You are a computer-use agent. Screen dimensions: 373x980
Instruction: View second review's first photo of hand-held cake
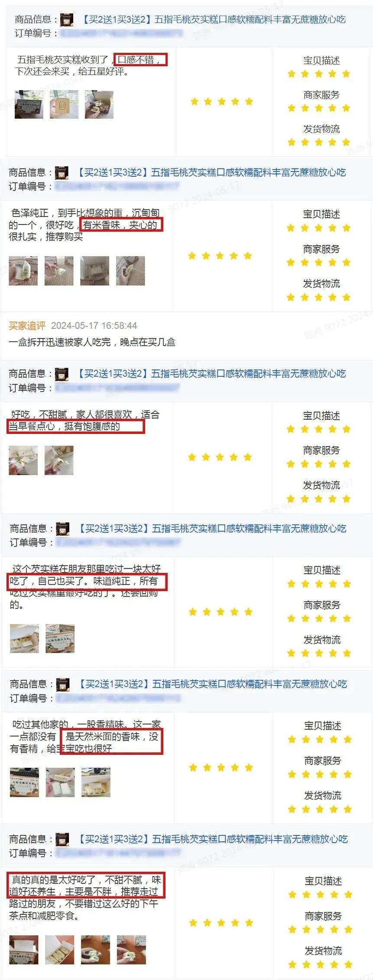[x=23, y=271]
